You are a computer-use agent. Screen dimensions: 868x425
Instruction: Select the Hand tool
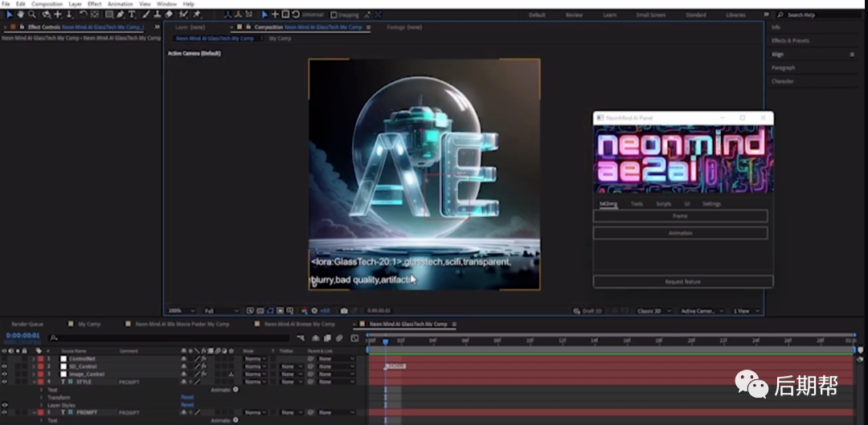[x=21, y=14]
